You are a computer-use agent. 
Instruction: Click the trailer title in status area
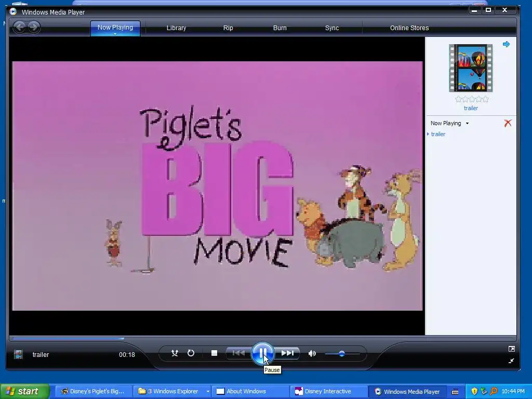click(x=41, y=354)
